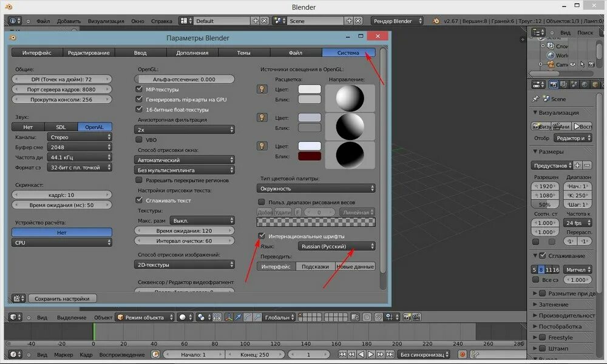Viewport: 607px width, 364px height.
Task: Enable Разрешить перекрытие регионов checkbox
Action: click(x=140, y=180)
